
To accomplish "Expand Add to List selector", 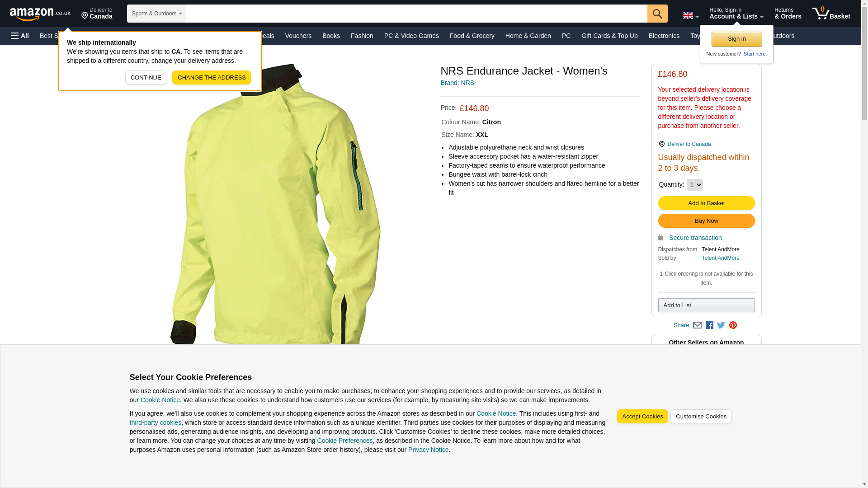I will [706, 305].
